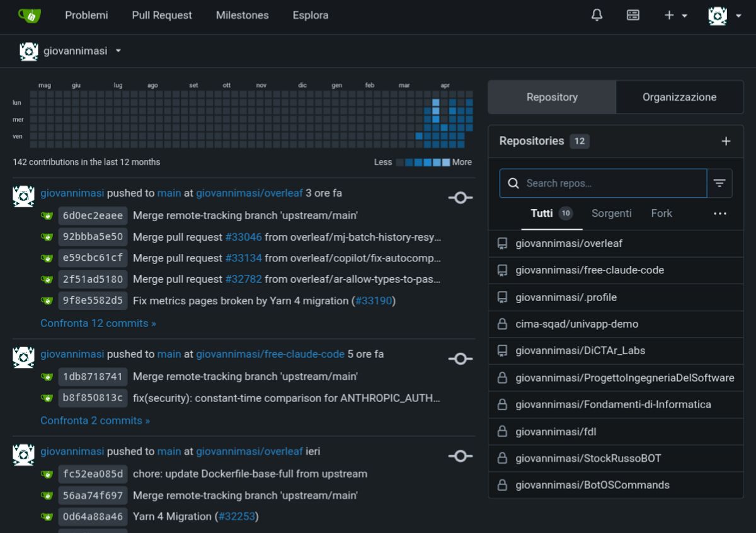Go to Pull Request in top navigation
The height and width of the screenshot is (533, 756).
(x=162, y=15)
